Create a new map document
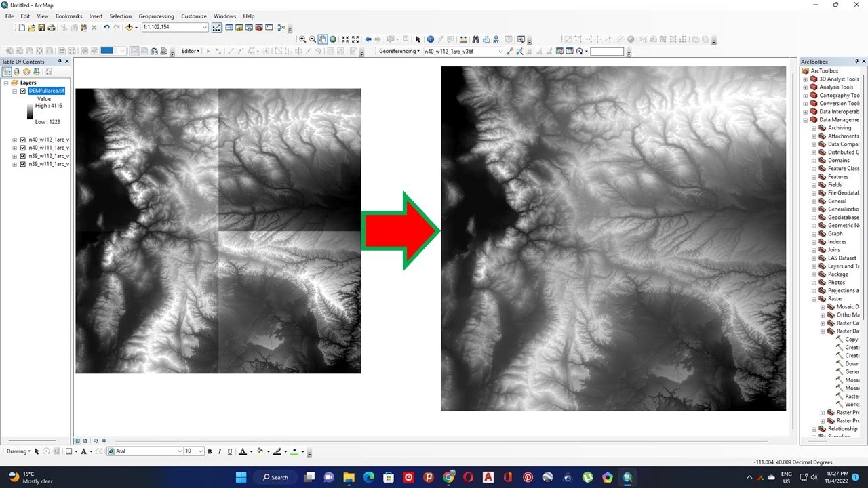Viewport: 868px width, 488px height. pos(22,28)
